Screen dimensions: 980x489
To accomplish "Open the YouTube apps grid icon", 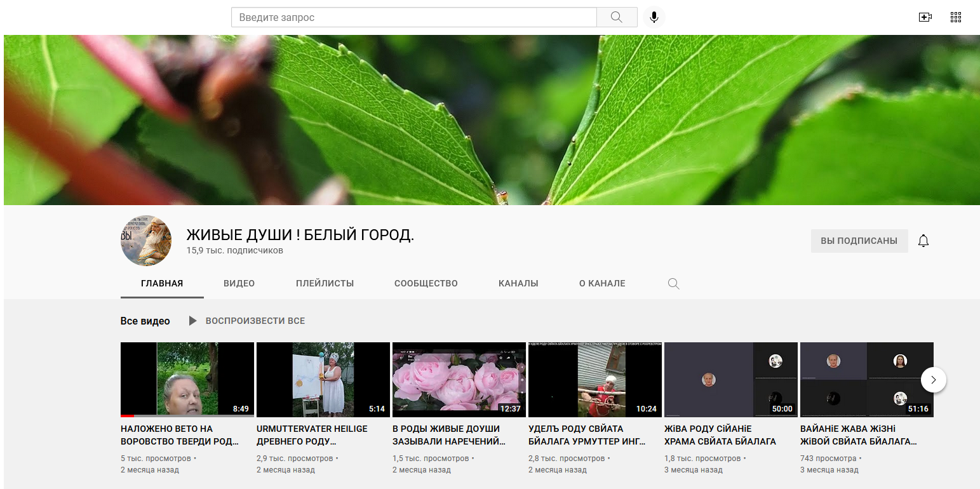I will (956, 17).
